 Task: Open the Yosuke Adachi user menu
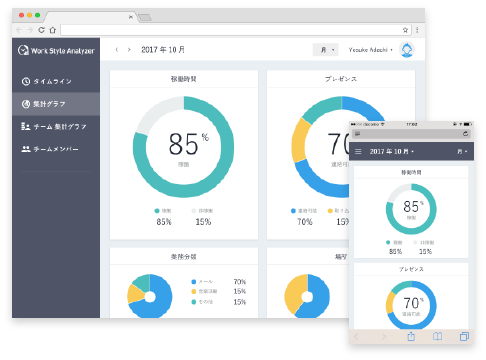pyautogui.click(x=370, y=50)
